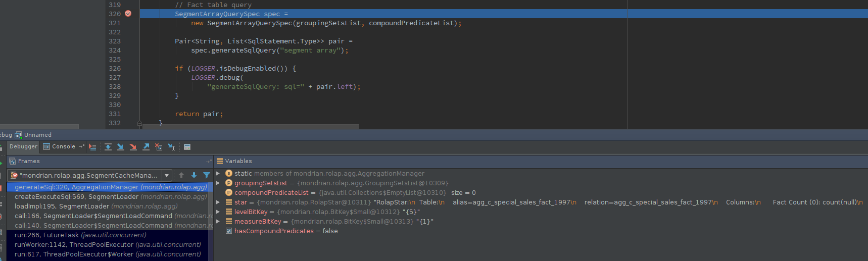Viewport: 868px width, 261px height.
Task: Click the Frames panel title
Action: [x=29, y=161]
